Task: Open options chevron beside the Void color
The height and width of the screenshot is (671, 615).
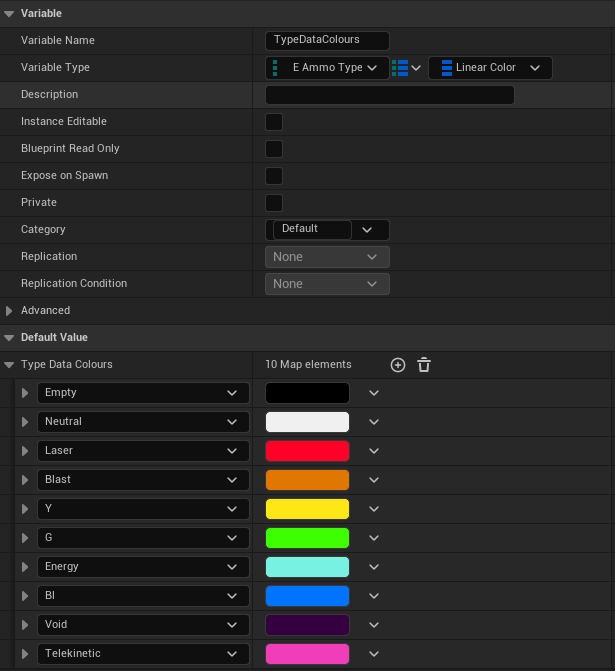Action: point(374,625)
